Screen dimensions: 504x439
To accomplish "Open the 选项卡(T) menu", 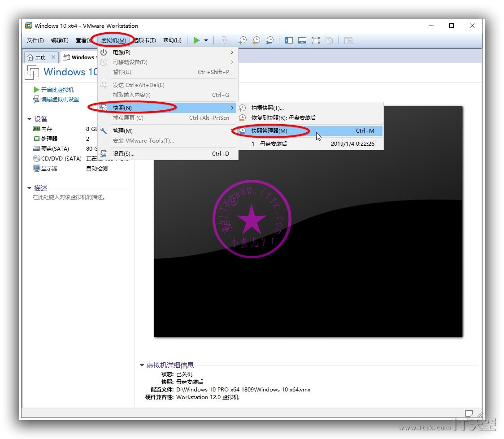I will click(x=145, y=40).
